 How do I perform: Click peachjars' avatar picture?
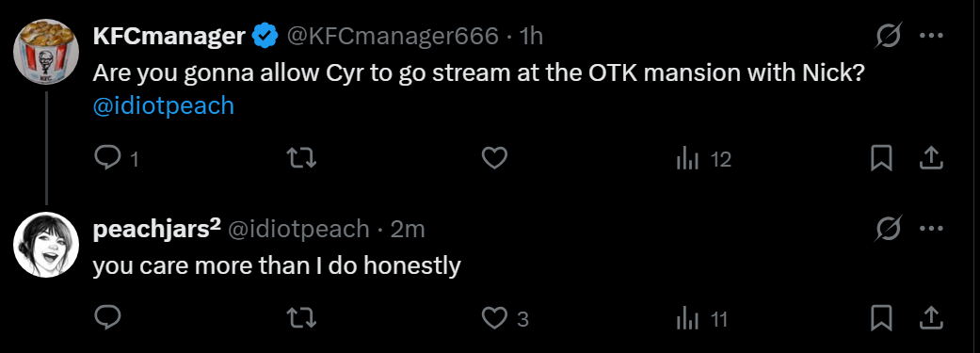tap(45, 245)
